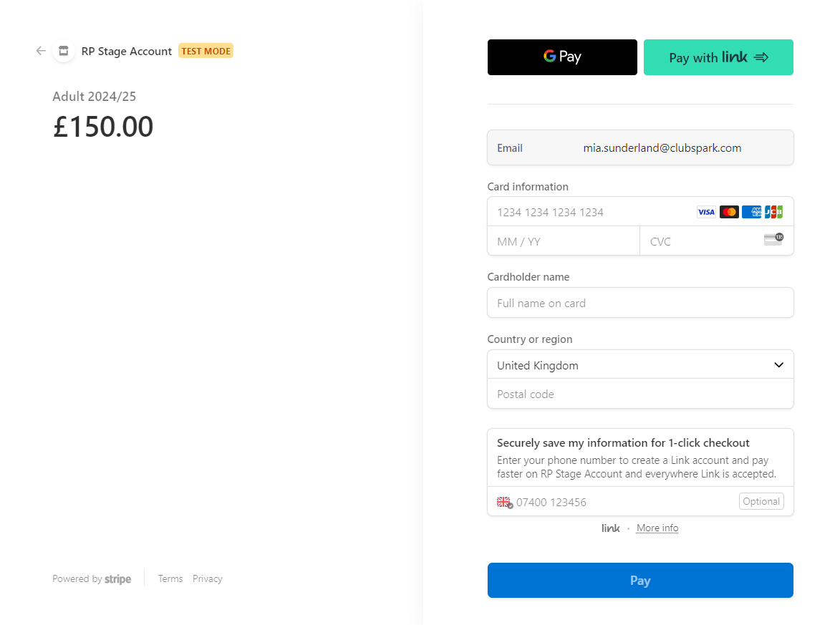The image size is (840, 625).
Task: Pay using the Google Pay button
Action: click(x=562, y=57)
